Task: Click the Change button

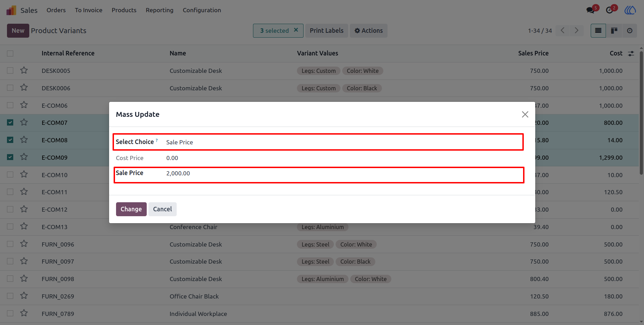Action: point(131,209)
